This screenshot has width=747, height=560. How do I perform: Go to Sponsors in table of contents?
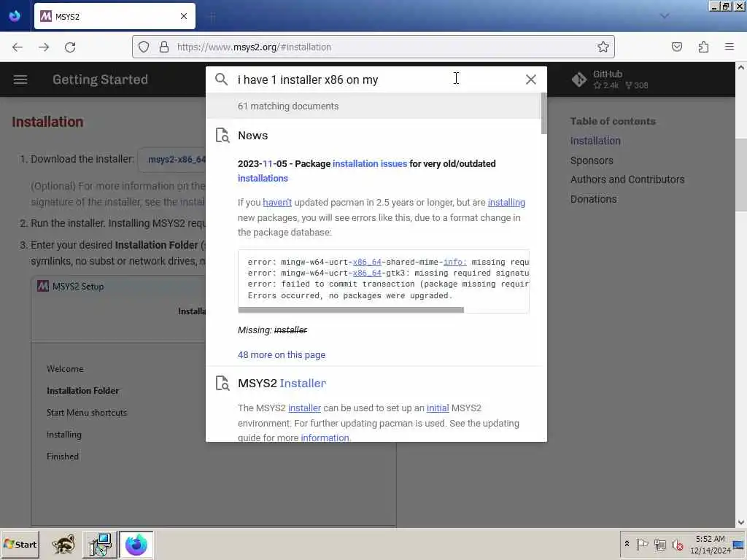click(592, 160)
